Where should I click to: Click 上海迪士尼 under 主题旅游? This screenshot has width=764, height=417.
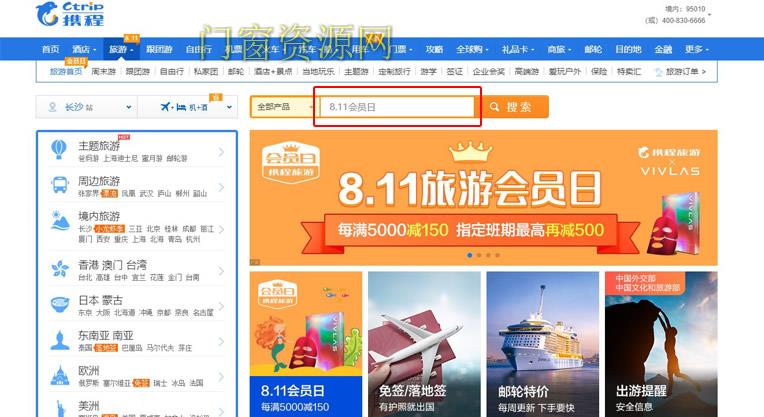[x=120, y=159]
